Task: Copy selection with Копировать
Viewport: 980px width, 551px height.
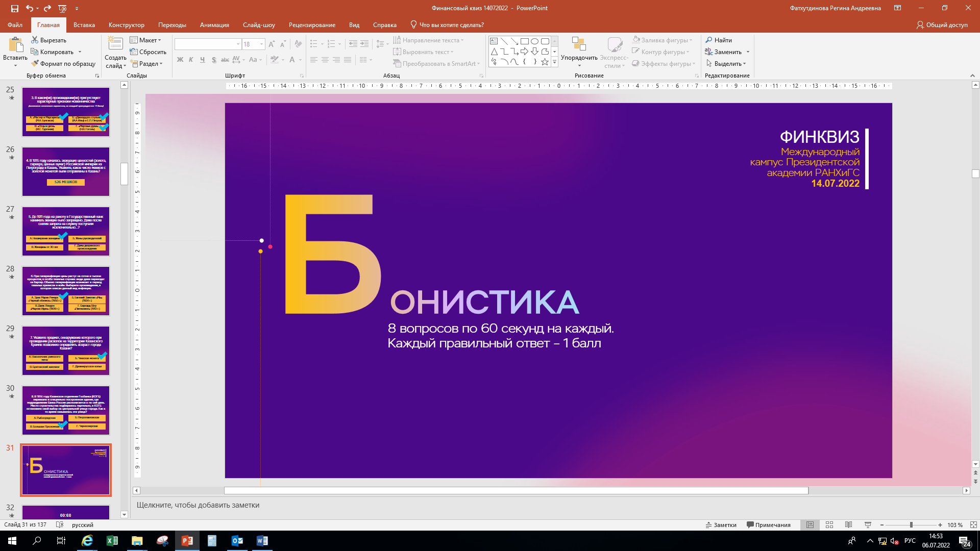Action: tap(52, 52)
